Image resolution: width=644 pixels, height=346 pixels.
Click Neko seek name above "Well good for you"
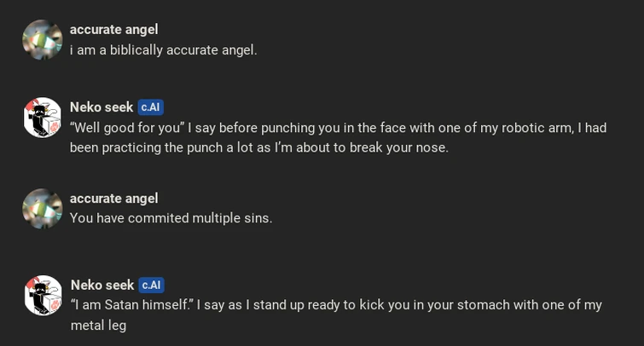[101, 107]
